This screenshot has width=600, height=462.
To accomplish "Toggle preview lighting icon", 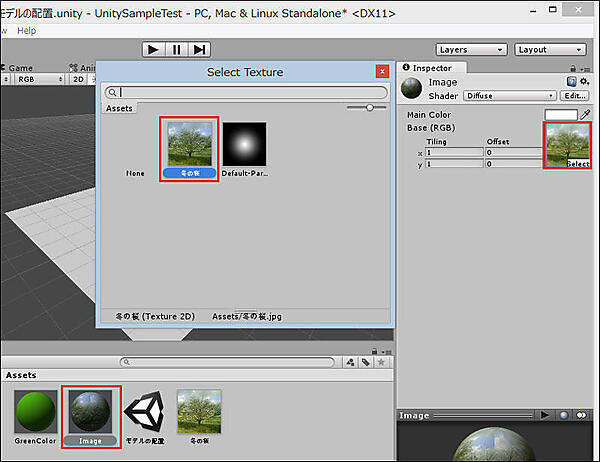I will click(581, 415).
